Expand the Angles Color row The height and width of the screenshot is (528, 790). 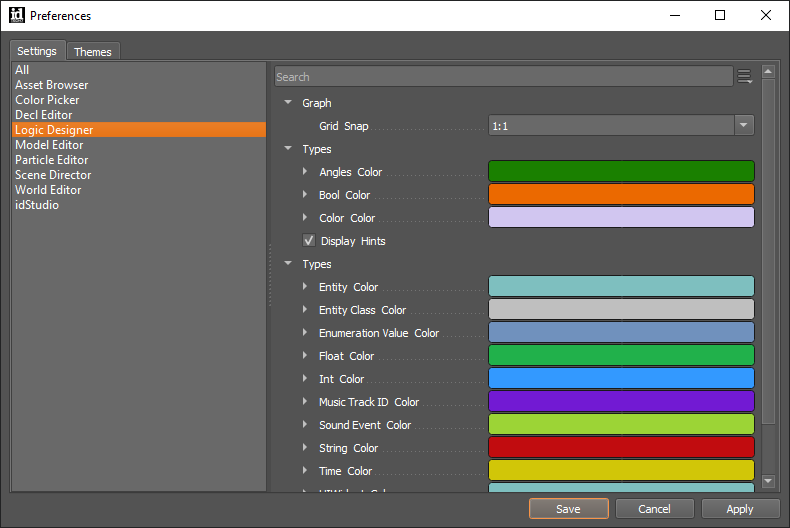click(x=305, y=171)
